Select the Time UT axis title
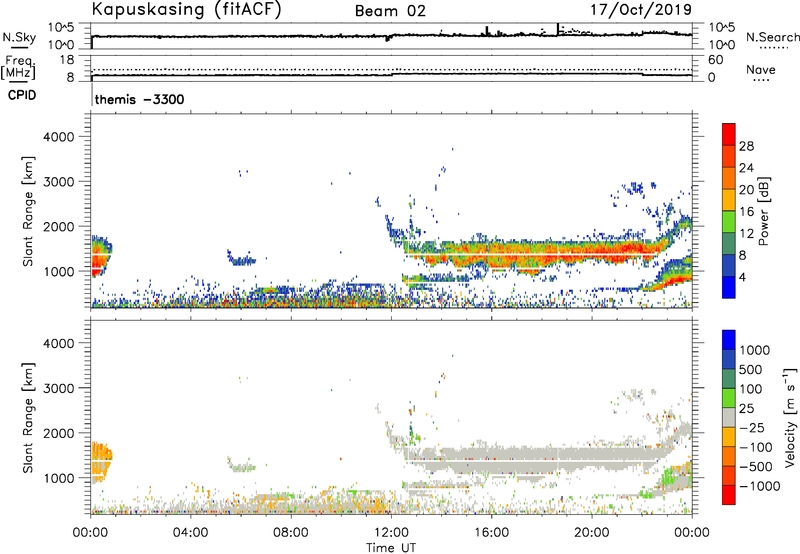 [391, 548]
